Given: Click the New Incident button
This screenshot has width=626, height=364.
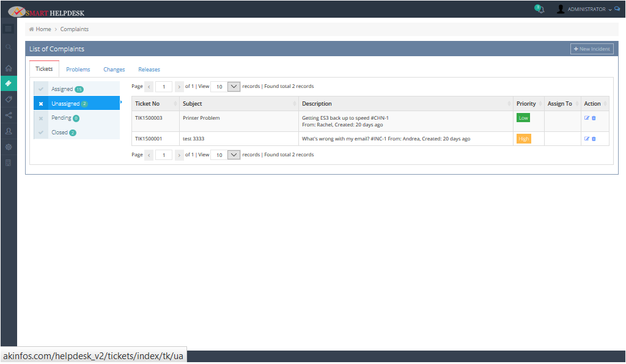Looking at the screenshot, I should click(x=591, y=49).
